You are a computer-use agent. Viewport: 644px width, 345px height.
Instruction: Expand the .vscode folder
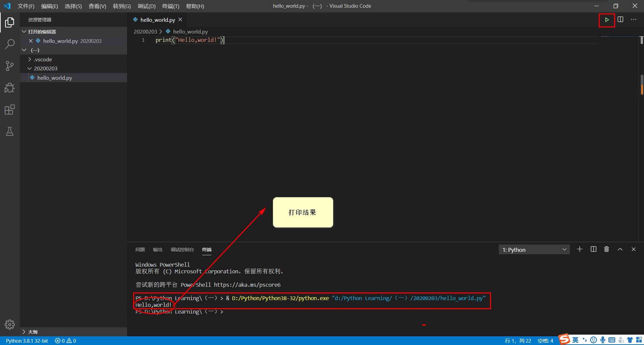(x=43, y=59)
